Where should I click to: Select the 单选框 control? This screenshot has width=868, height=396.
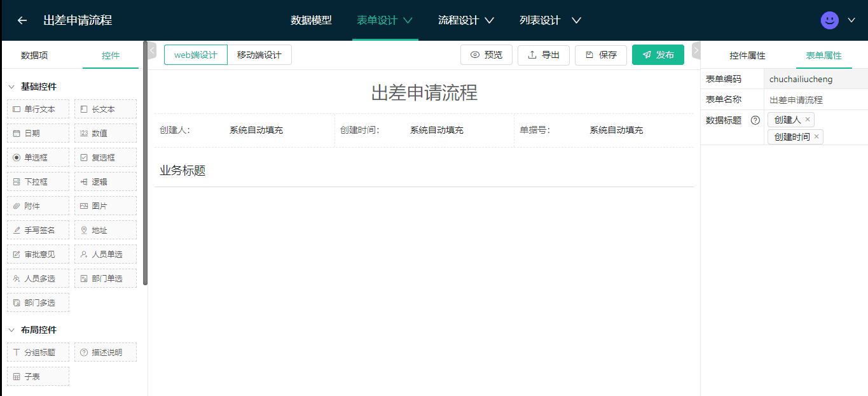click(x=38, y=157)
